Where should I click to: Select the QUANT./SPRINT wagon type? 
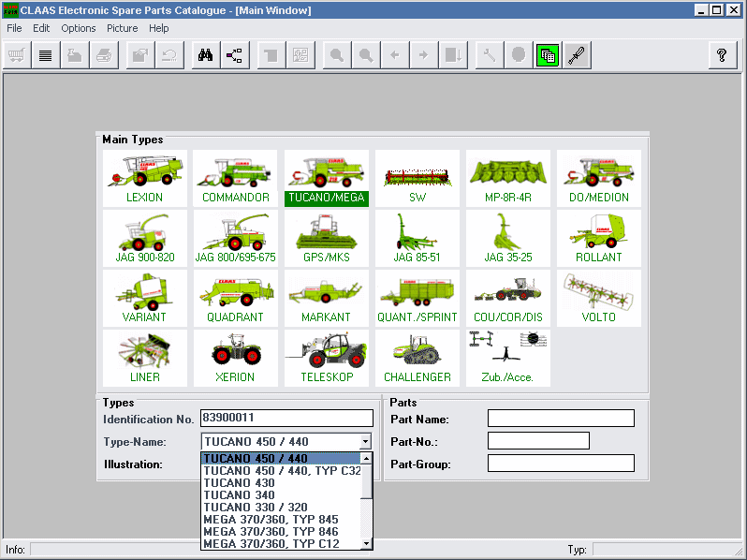point(417,299)
